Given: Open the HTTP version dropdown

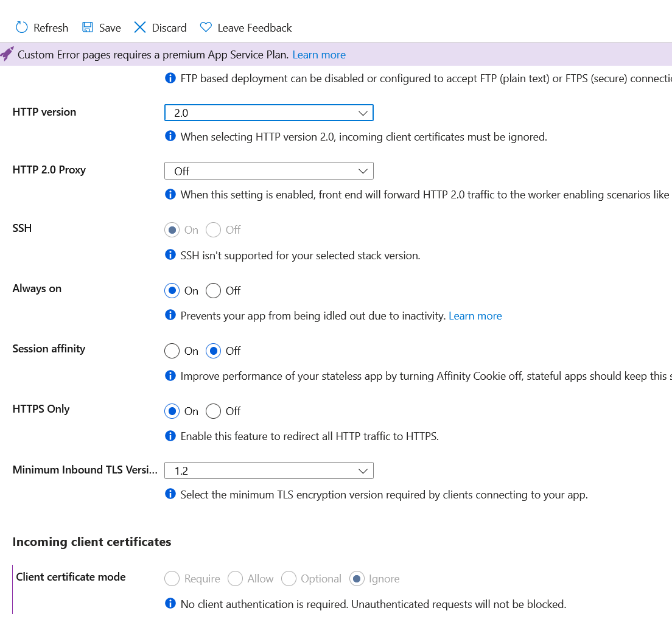Looking at the screenshot, I should tap(268, 113).
